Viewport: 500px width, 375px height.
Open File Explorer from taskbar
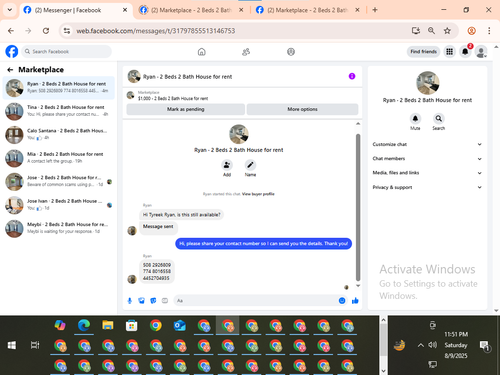(x=108, y=325)
